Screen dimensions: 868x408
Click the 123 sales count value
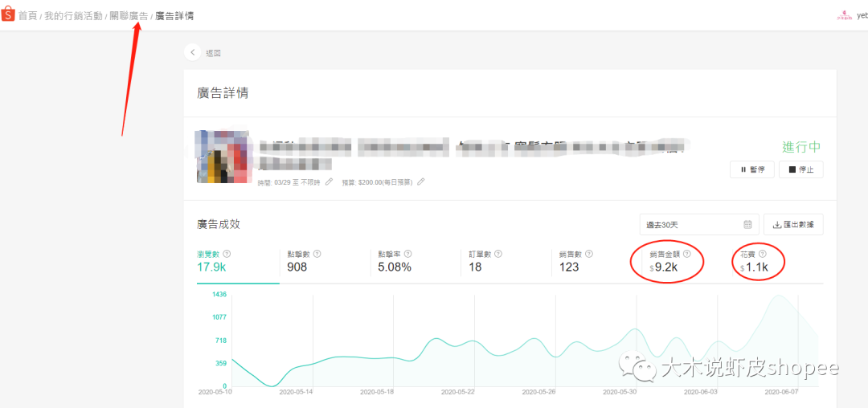(x=569, y=267)
